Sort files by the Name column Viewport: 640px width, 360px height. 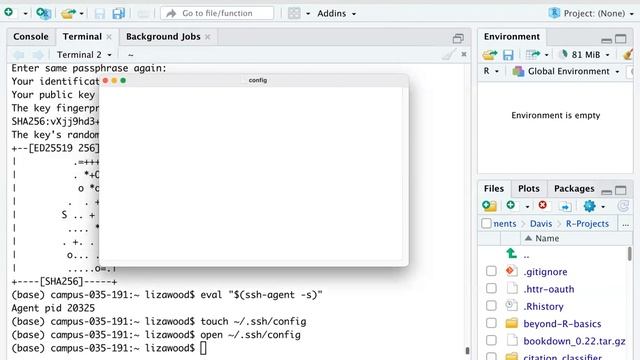click(547, 238)
